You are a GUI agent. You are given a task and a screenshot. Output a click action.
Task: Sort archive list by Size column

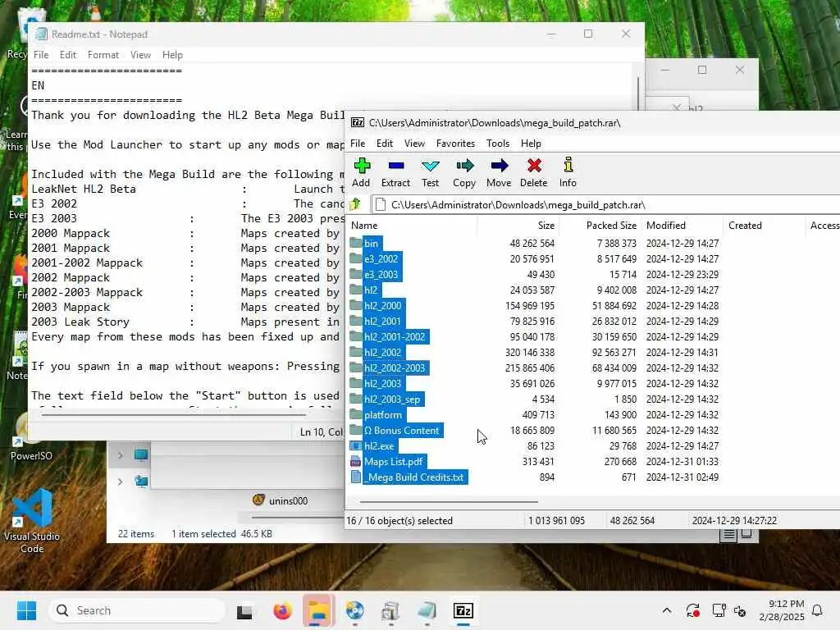point(518,226)
